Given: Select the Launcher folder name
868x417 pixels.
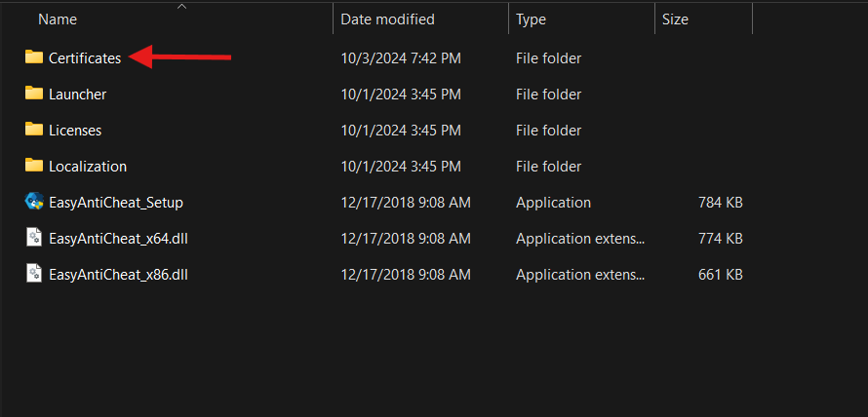Looking at the screenshot, I should tap(78, 95).
